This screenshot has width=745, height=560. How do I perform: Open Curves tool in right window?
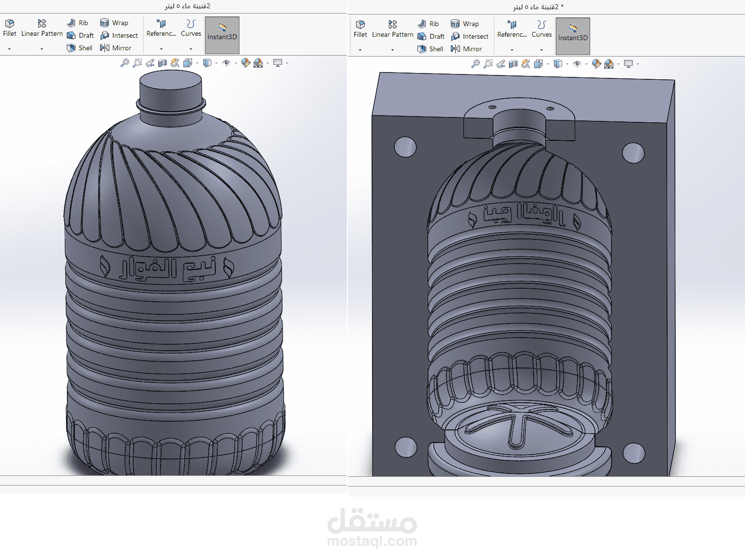pos(541,29)
